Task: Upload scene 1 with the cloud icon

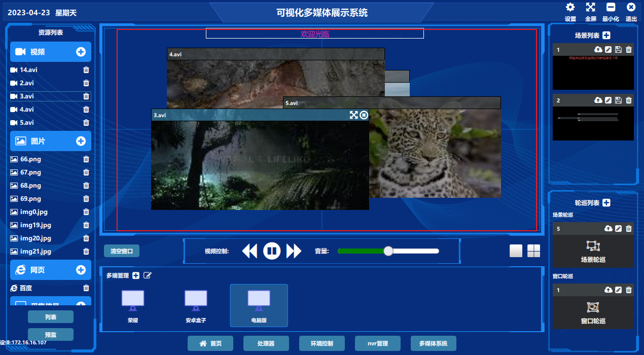Action: point(598,50)
